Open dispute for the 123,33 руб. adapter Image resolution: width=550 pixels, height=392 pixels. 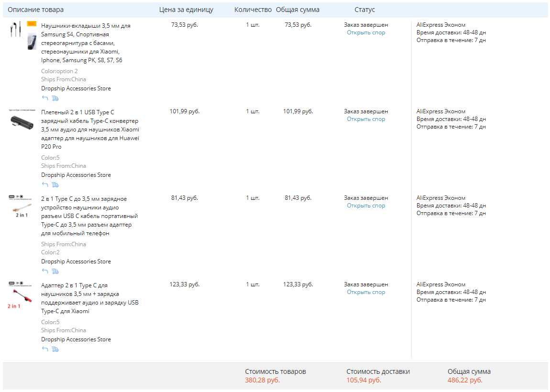tap(366, 292)
